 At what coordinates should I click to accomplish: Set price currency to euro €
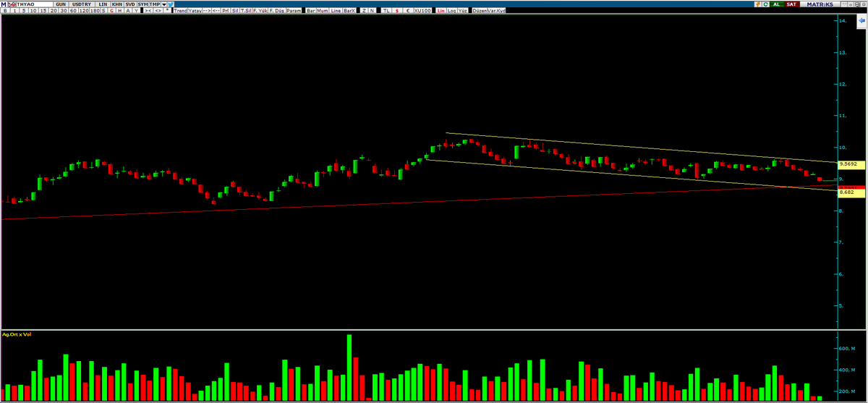click(409, 11)
